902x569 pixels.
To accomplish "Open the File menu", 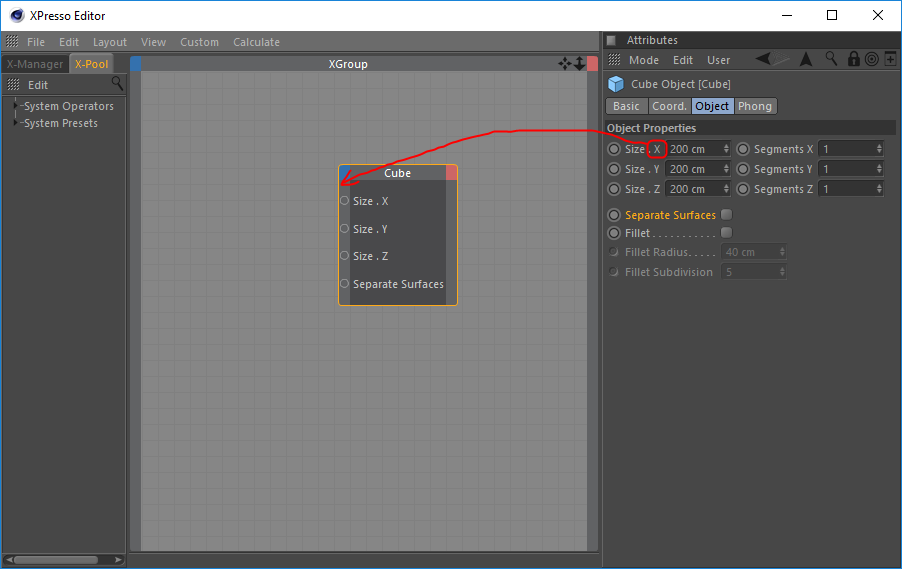I will point(36,42).
